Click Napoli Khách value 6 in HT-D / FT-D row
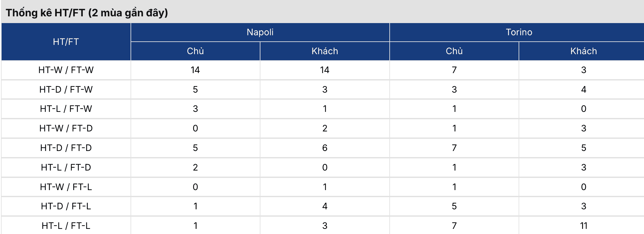 325,148
